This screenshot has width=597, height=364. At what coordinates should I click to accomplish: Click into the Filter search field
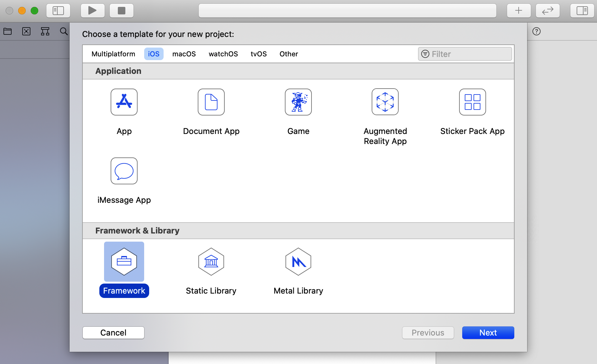click(470, 54)
